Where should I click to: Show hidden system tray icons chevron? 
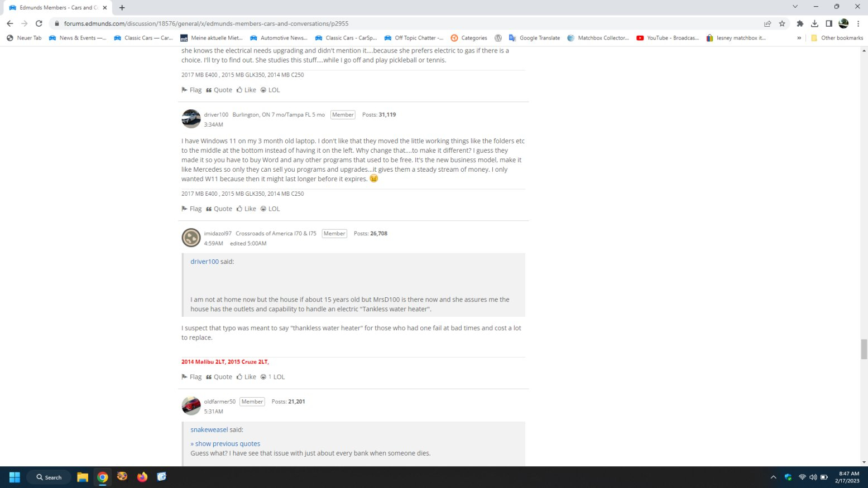click(773, 477)
